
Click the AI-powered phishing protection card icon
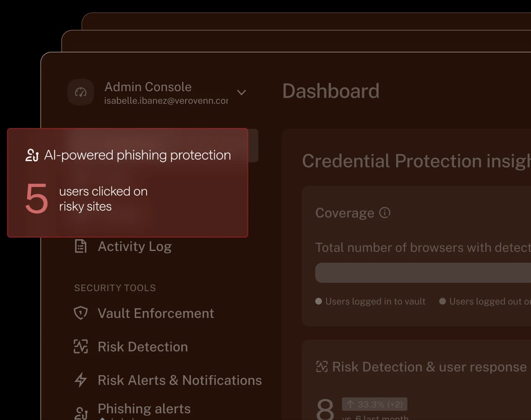click(x=32, y=155)
